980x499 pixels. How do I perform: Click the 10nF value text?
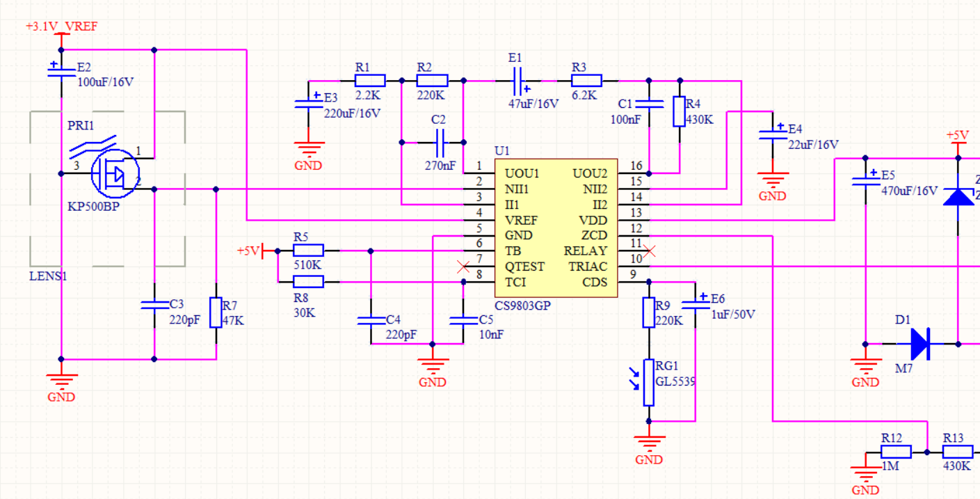tap(491, 334)
